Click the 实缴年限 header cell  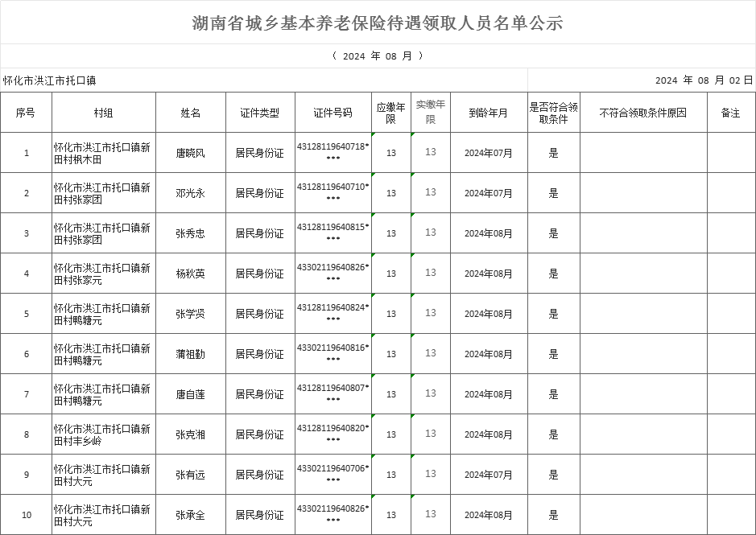430,113
